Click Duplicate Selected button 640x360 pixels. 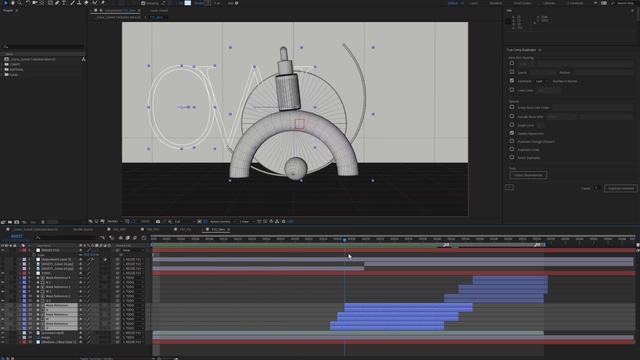click(x=620, y=188)
